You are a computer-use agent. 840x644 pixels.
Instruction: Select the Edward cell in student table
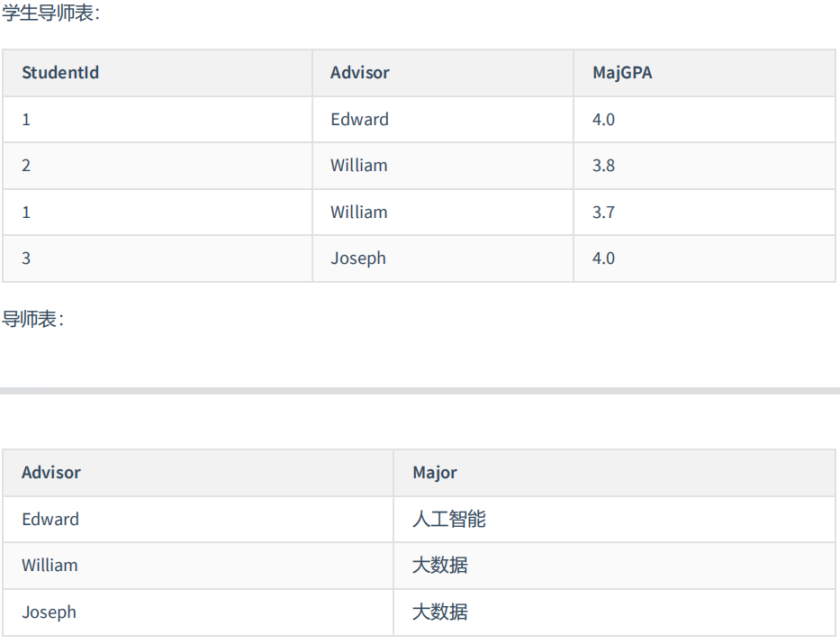point(442,120)
